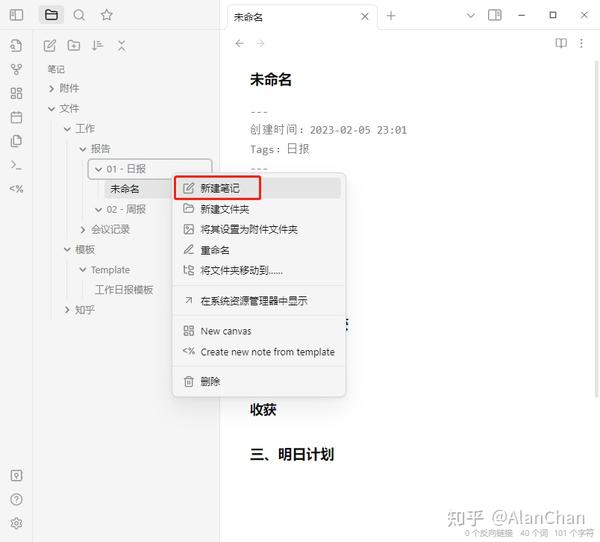This screenshot has height=542, width=600.
Task: Toggle the right sidebar panel
Action: (495, 15)
